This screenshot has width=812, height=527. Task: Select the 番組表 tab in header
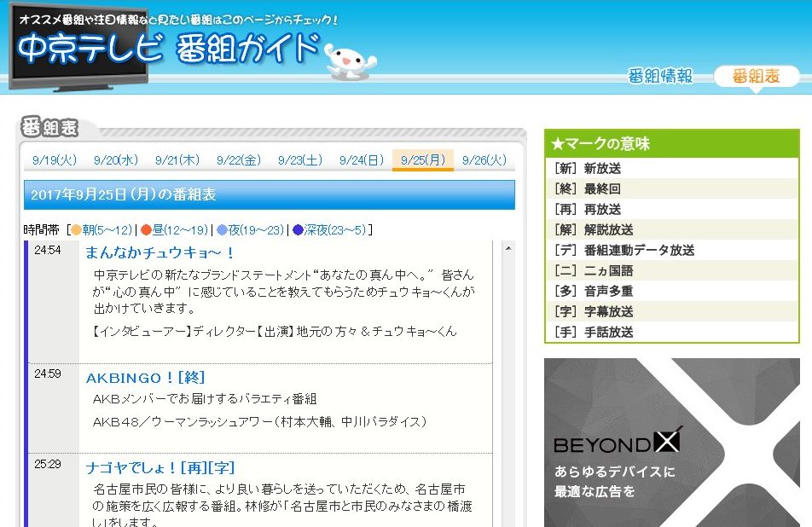[756, 76]
